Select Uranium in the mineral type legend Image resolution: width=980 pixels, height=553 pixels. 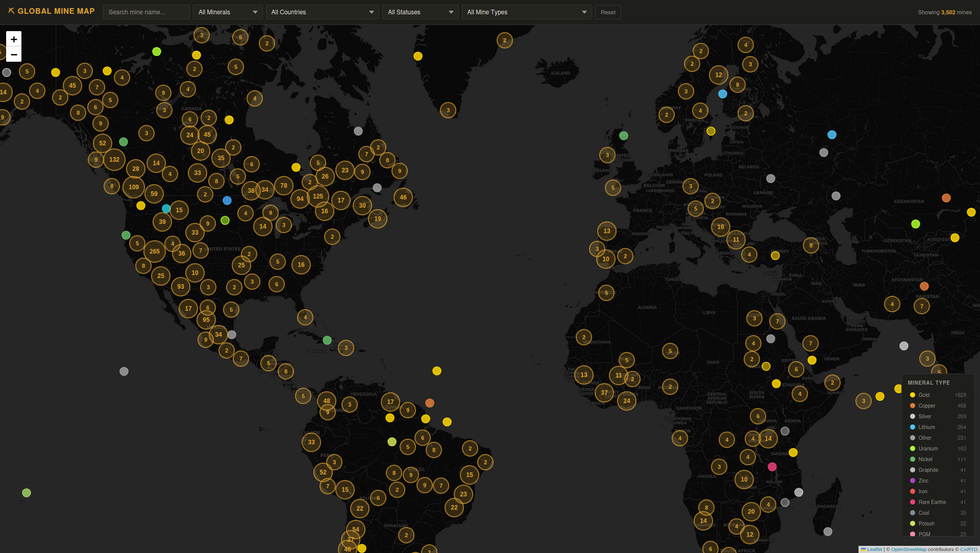pyautogui.click(x=938, y=448)
